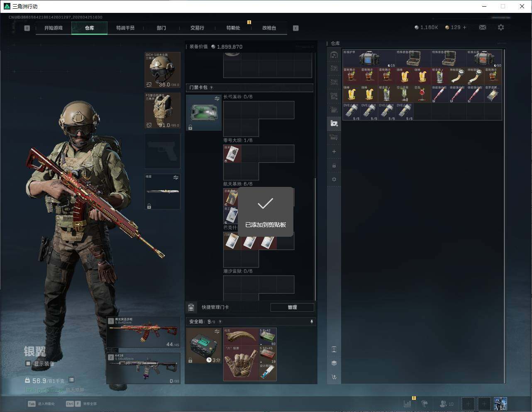The height and width of the screenshot is (412, 532).
Task: Open the fourth warehouse sidebar category icon
Action: tap(334, 96)
